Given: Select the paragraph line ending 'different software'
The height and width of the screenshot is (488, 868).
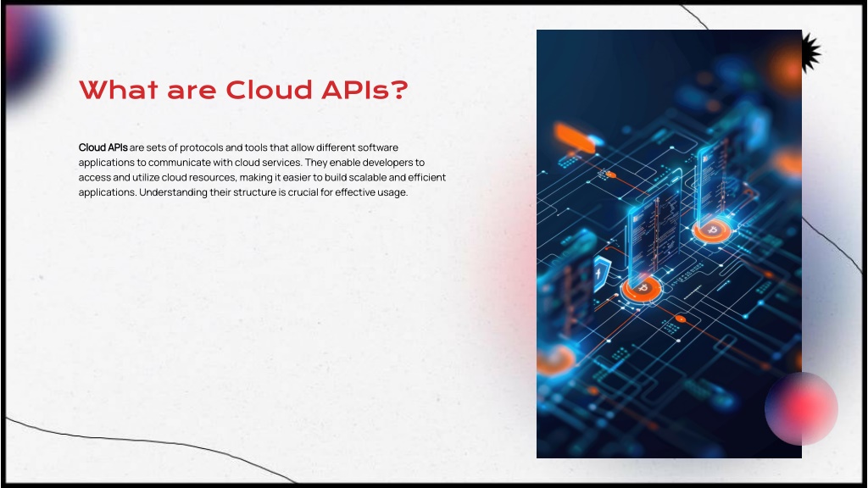Looking at the screenshot, I should point(238,147).
